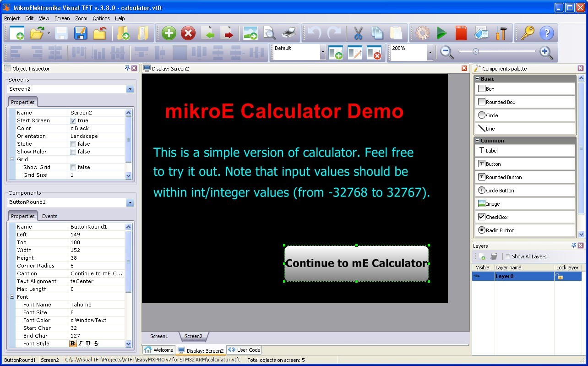Click the add icon beside Default dropdown

point(335,52)
